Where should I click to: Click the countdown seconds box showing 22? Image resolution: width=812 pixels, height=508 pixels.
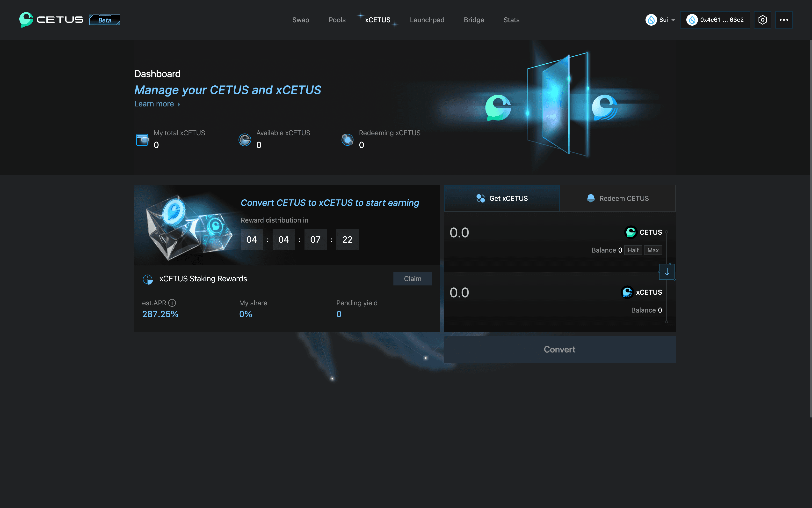[x=347, y=239]
